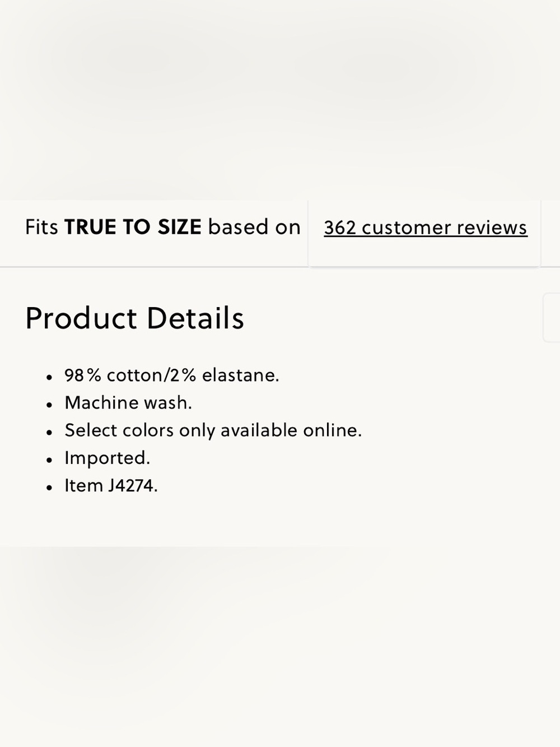Screen dimensions: 560x747
Task: Select the 98% cotton/2% elastane line
Action: [172, 375]
